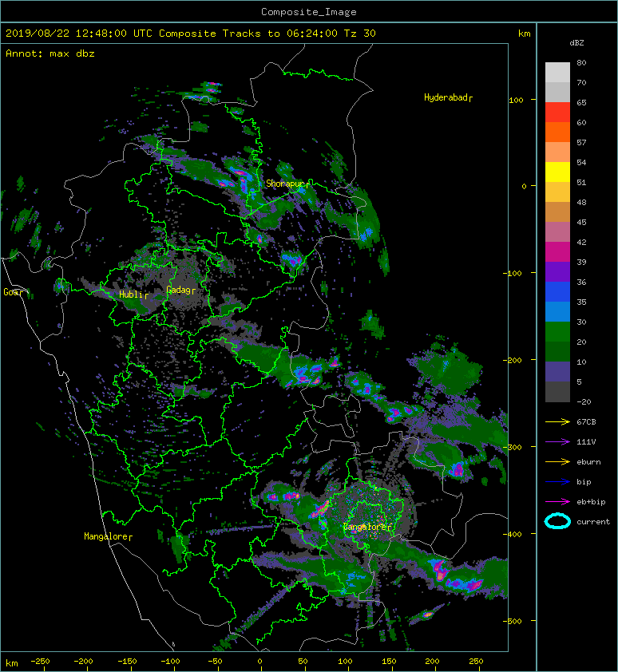The width and height of the screenshot is (618, 672).
Task: Click the -300 tick on vertical axis
Action: pyautogui.click(x=513, y=448)
